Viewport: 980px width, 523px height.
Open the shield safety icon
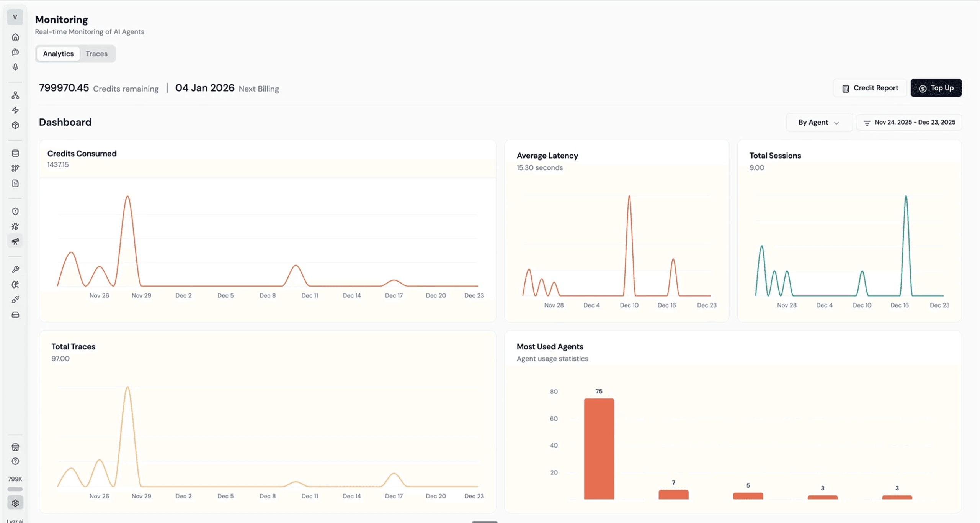coord(15,211)
